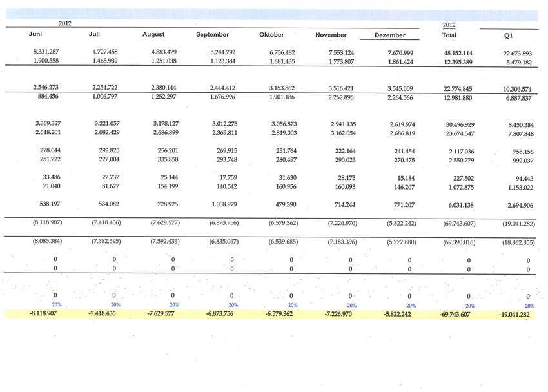Click the value 3.153.862 under Oktober
Image resolution: width=548 pixels, height=392 pixels.
tap(282, 88)
